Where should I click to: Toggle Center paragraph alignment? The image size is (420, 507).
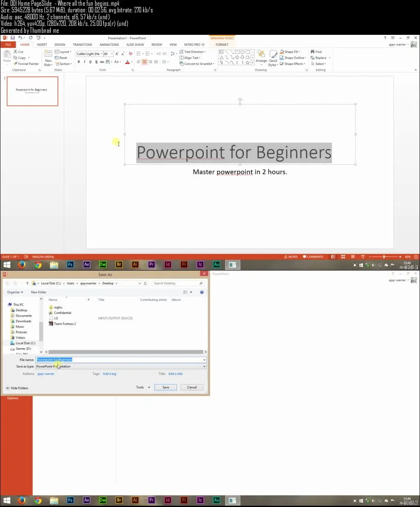(144, 62)
